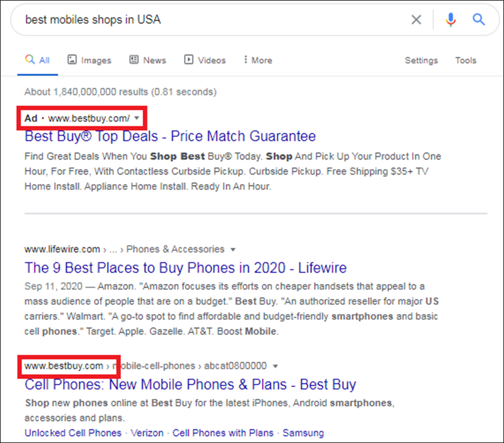Open The 9 Best Places to Buy Phones link

click(186, 268)
